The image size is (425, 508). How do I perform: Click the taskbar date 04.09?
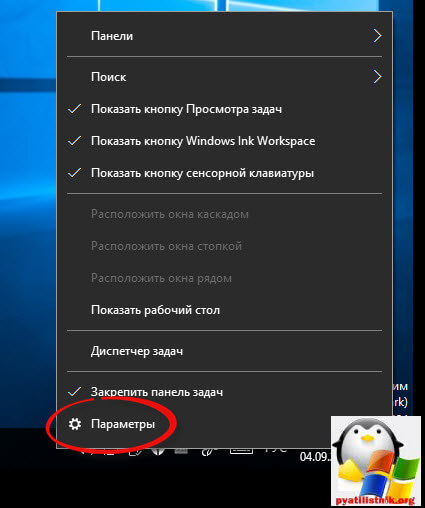(315, 456)
